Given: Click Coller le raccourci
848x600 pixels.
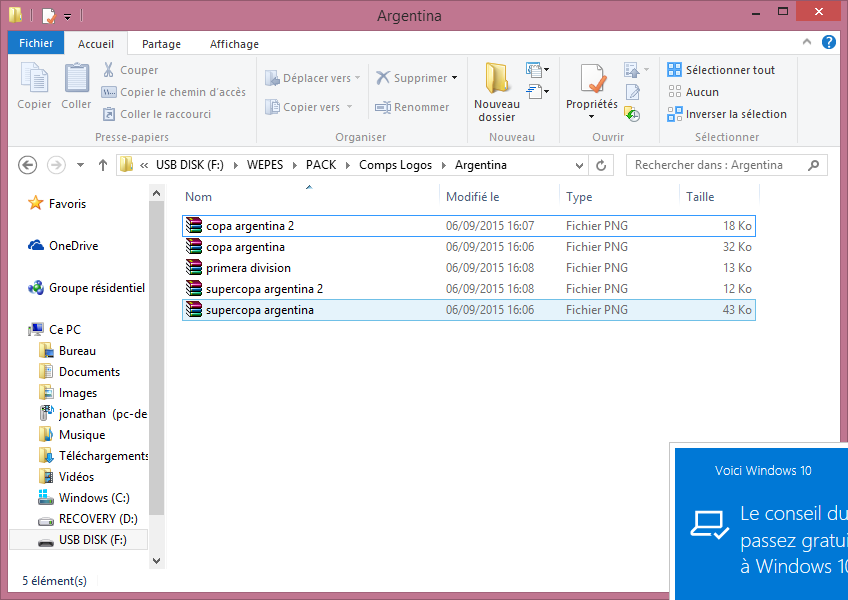Looking at the screenshot, I should 156,114.
